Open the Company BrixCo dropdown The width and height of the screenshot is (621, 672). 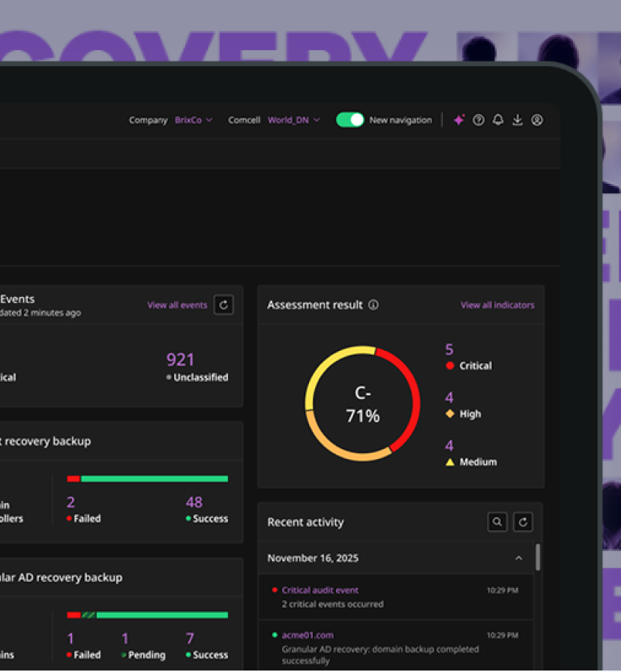pos(193,120)
